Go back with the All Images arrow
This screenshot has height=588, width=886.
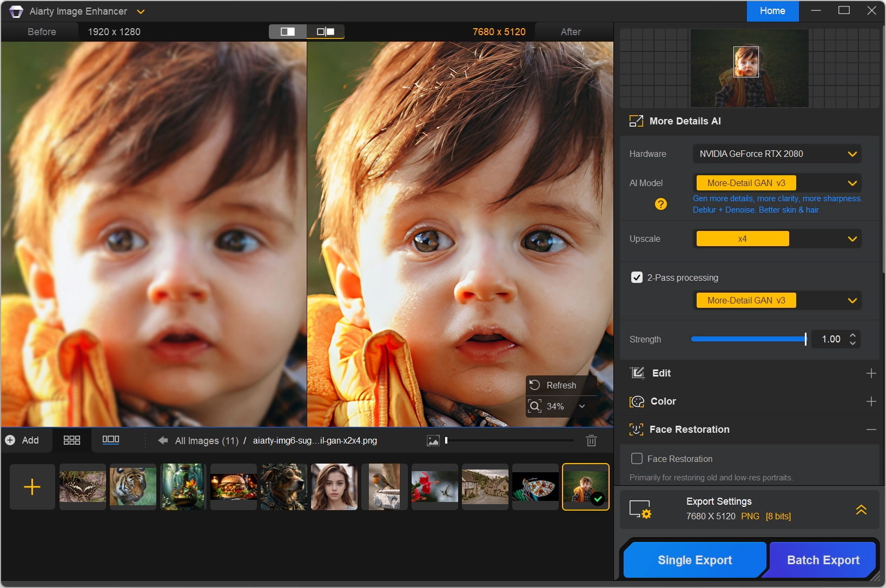tap(163, 440)
